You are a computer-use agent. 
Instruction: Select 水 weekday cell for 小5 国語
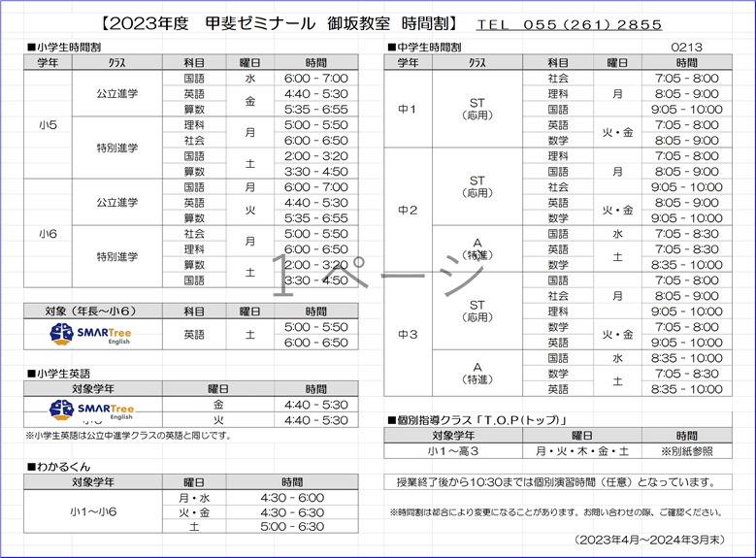pyautogui.click(x=250, y=79)
